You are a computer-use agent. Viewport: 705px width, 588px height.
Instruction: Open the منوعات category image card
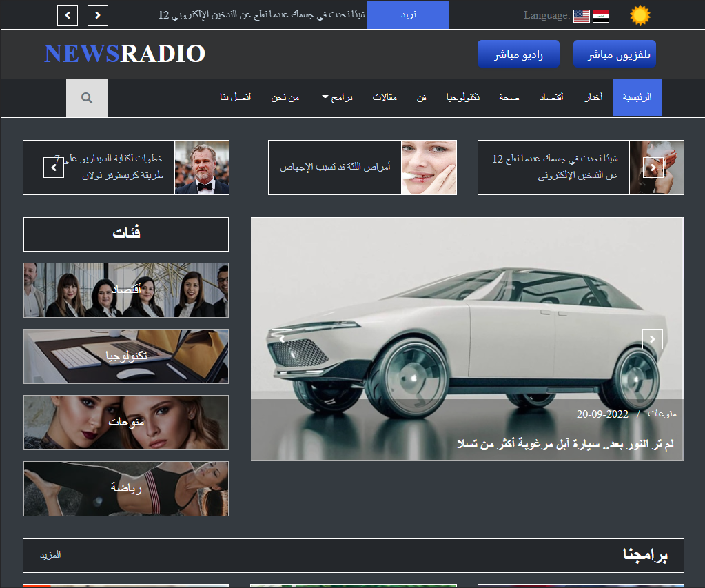pos(126,423)
